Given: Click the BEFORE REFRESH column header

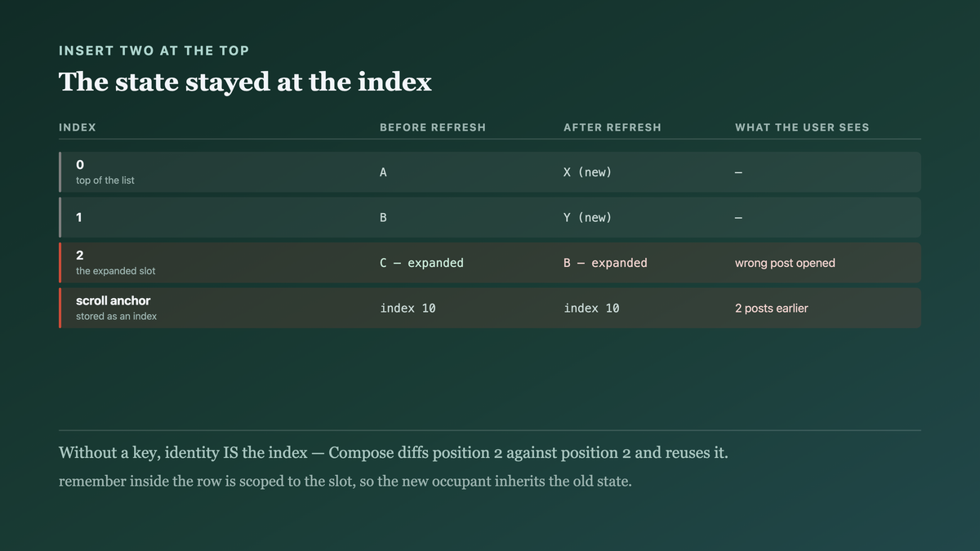Looking at the screenshot, I should [433, 127].
